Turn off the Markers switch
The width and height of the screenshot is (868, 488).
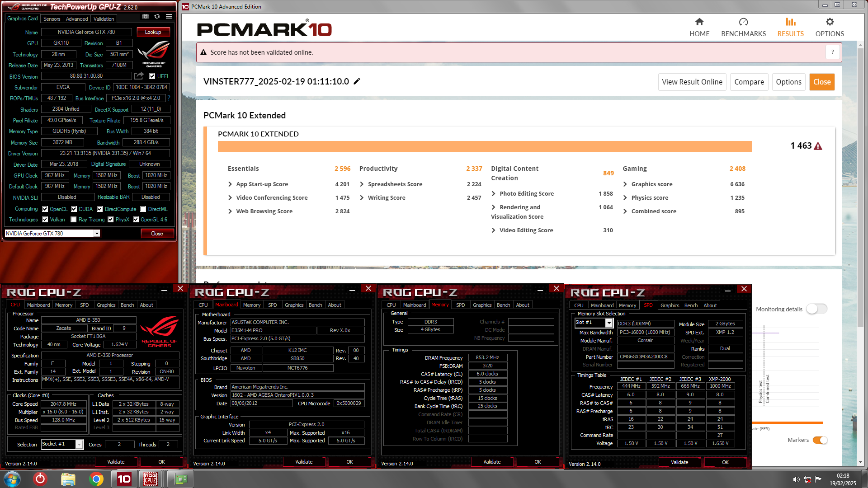pos(820,440)
